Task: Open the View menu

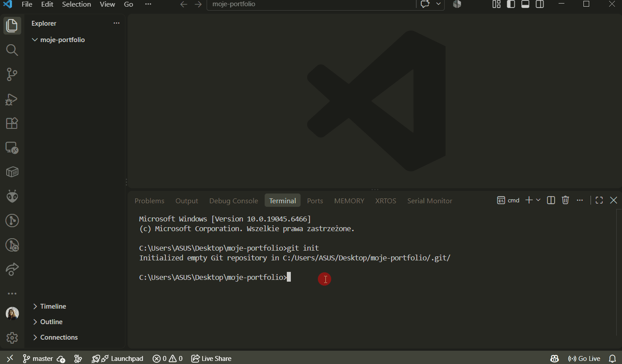Action: (x=107, y=4)
